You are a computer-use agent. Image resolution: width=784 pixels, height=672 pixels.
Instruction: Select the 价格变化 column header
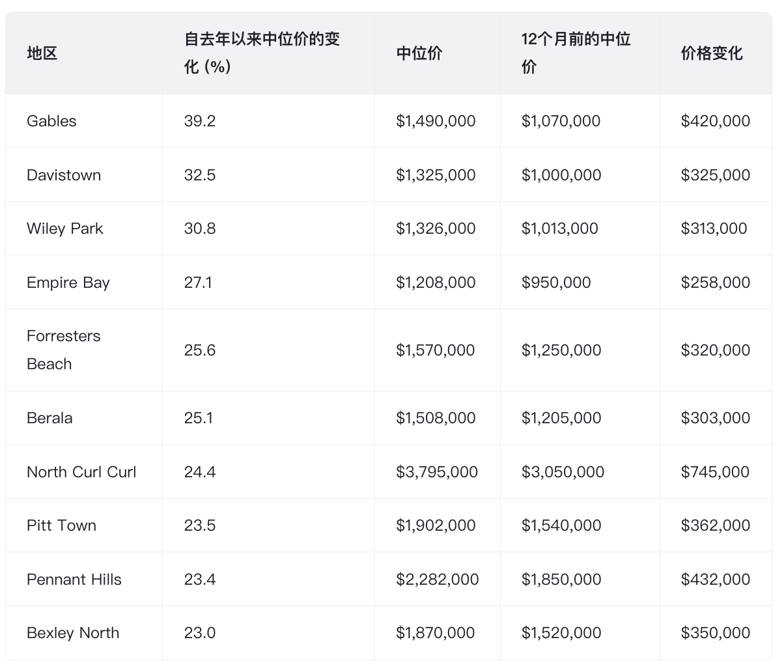[x=712, y=53]
